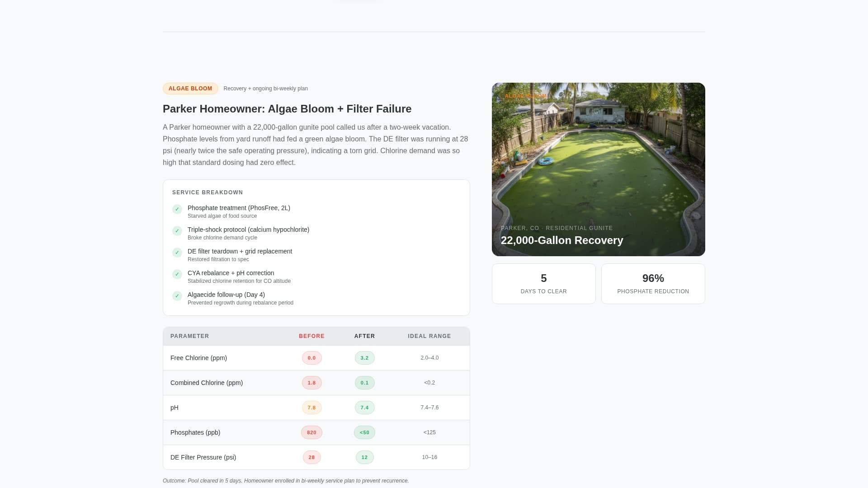The height and width of the screenshot is (488, 868).
Task: Click the Free Chlorine after value 3.2
Action: tap(365, 358)
